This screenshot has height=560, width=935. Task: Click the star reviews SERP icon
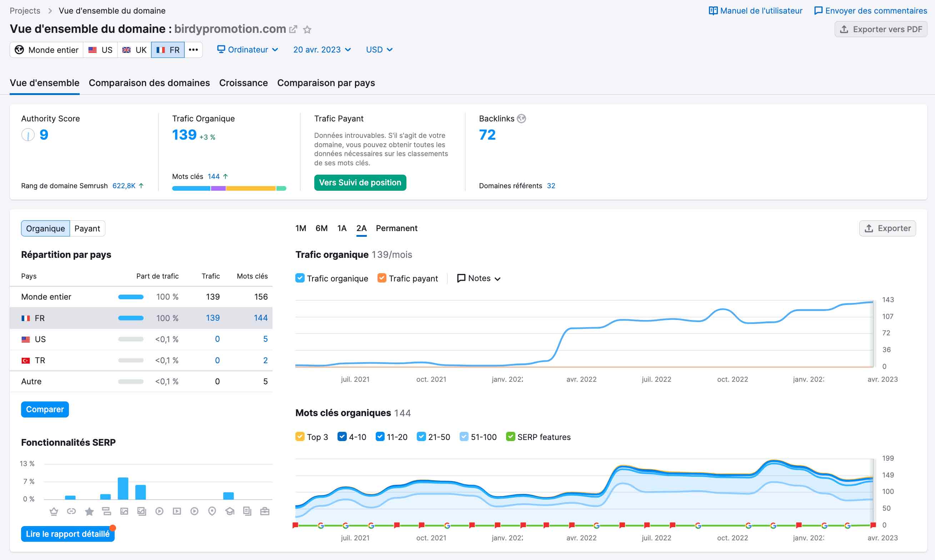point(89,511)
